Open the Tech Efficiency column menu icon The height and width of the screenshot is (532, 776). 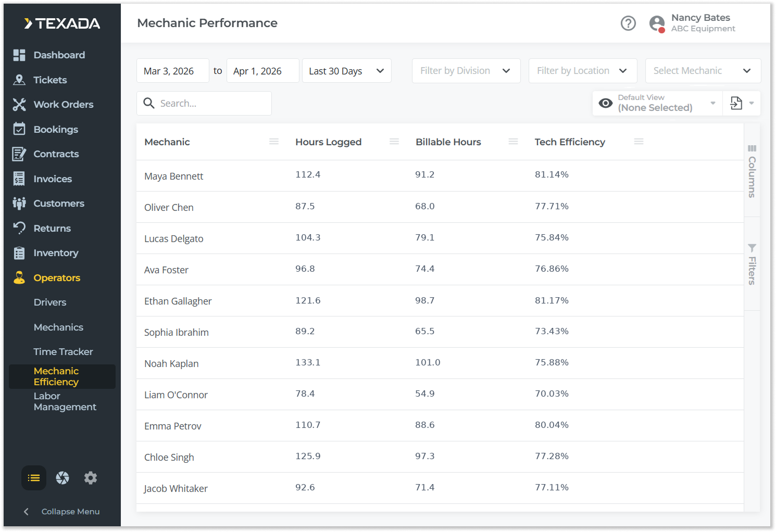639,142
